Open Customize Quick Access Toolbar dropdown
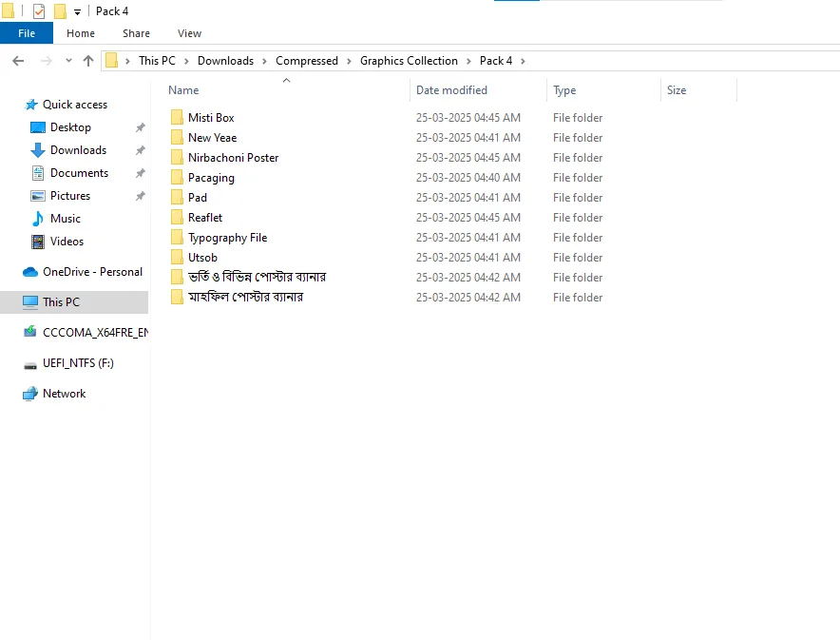This screenshot has height=640, width=840. (77, 12)
